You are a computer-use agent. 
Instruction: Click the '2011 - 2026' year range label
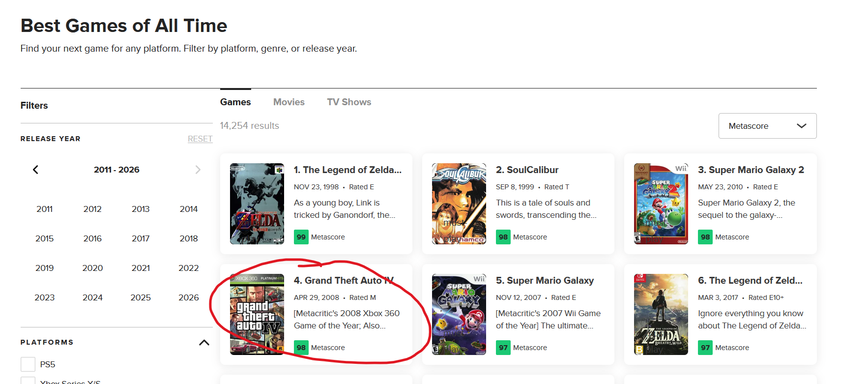pyautogui.click(x=116, y=170)
